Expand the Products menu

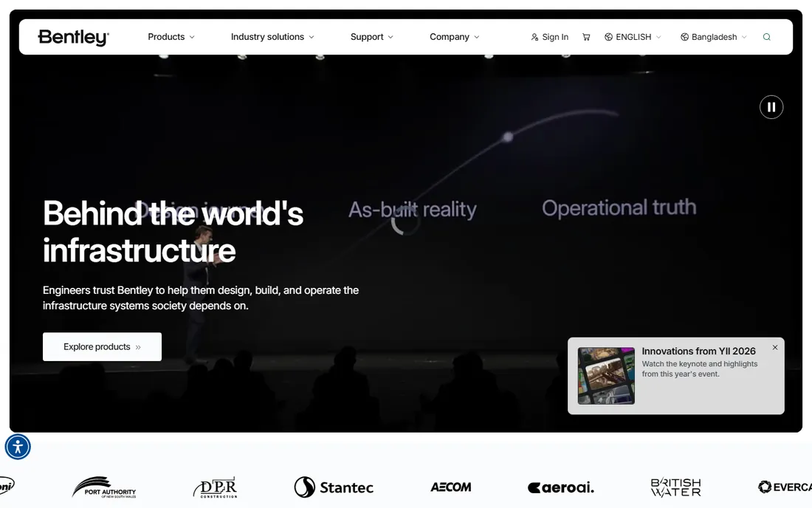[x=171, y=37]
